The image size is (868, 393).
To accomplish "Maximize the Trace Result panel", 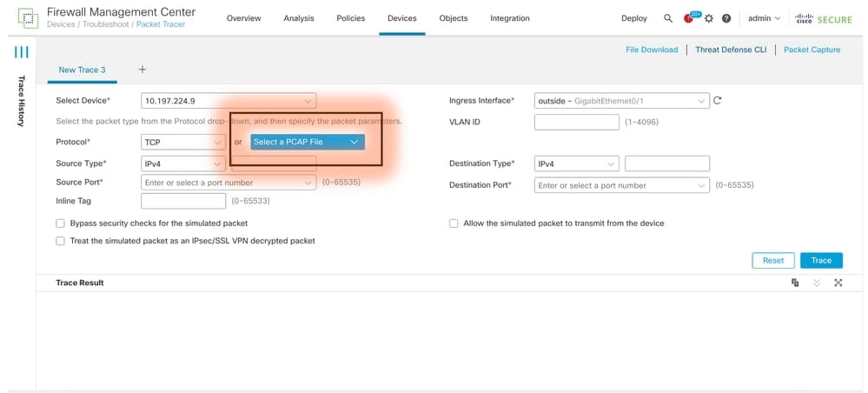I will 838,283.
